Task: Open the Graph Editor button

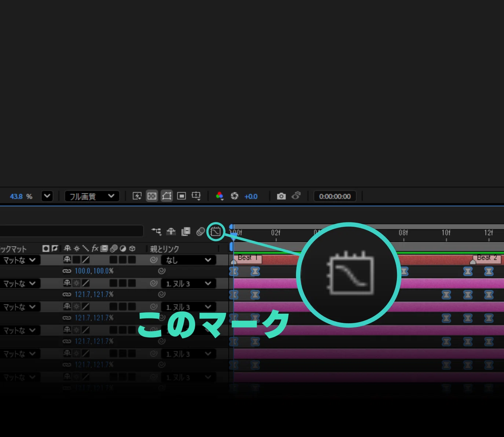Action: coord(216,232)
